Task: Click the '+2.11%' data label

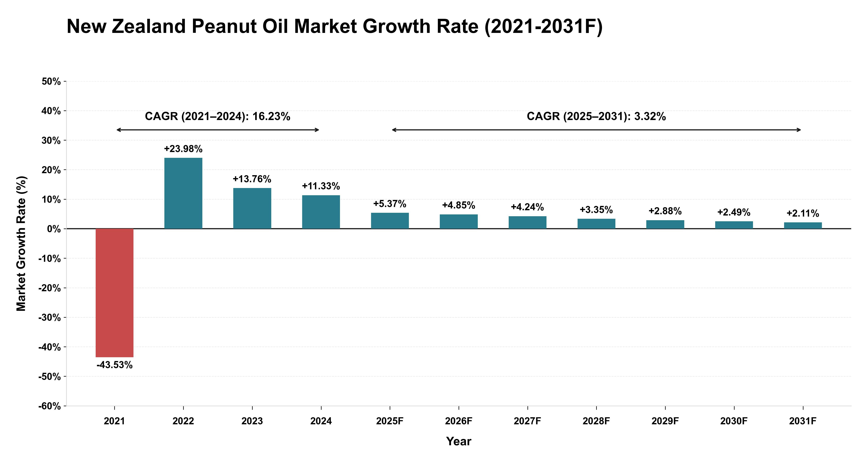Action: click(x=803, y=213)
